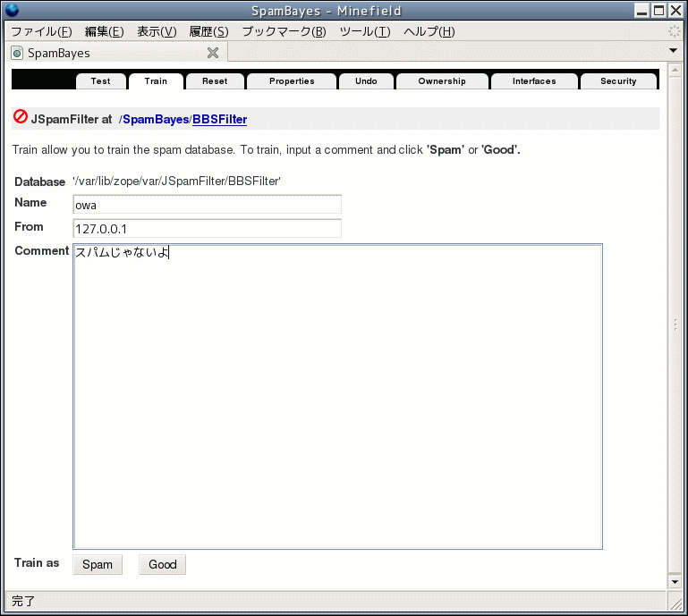Switch to the Test tab
The width and height of the screenshot is (688, 616).
[100, 81]
